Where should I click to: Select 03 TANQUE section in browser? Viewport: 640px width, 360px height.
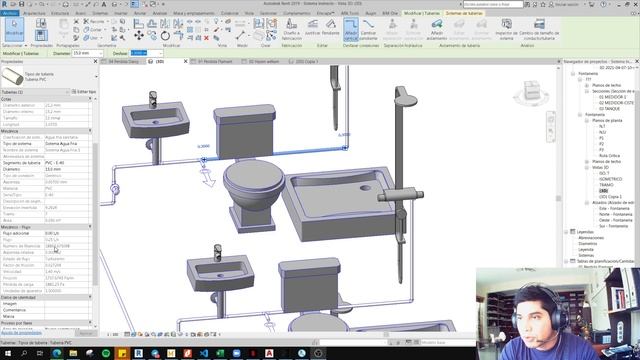tap(609, 109)
